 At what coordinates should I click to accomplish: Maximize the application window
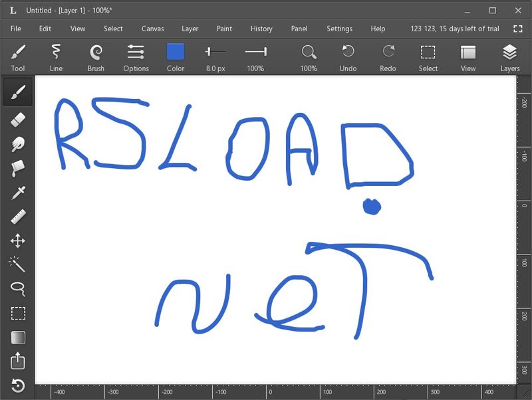click(x=493, y=11)
